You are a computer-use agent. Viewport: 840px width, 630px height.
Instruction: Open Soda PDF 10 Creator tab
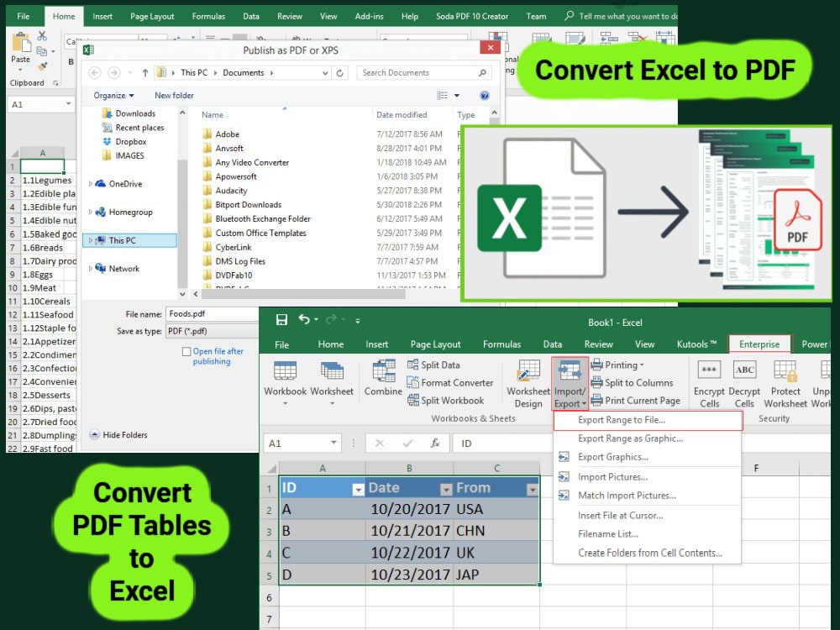pyautogui.click(x=472, y=16)
